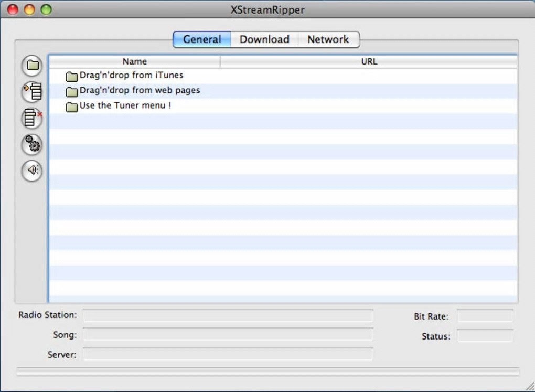This screenshot has height=392, width=535.
Task: Click the speaker listen button
Action: [32, 171]
